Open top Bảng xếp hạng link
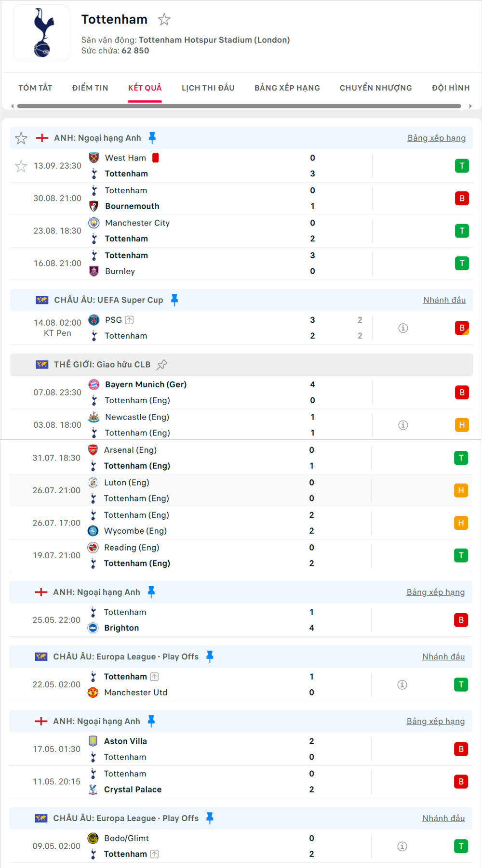 click(436, 138)
